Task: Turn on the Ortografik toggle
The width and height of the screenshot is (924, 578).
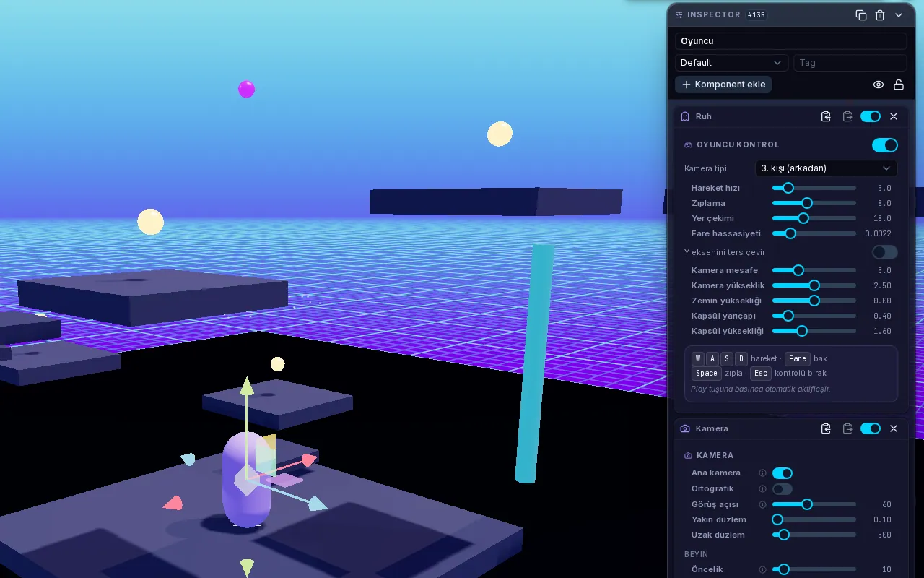Action: (x=783, y=489)
